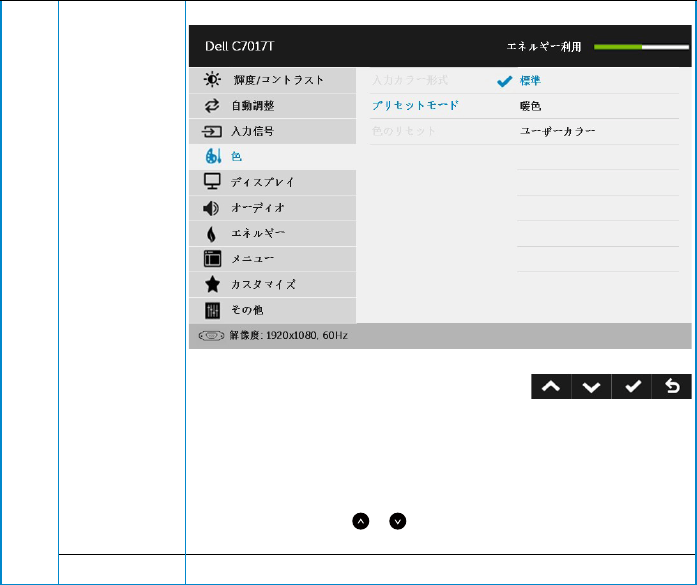Choose the ユーザーカラー preset
697x585 pixels.
[x=557, y=131]
